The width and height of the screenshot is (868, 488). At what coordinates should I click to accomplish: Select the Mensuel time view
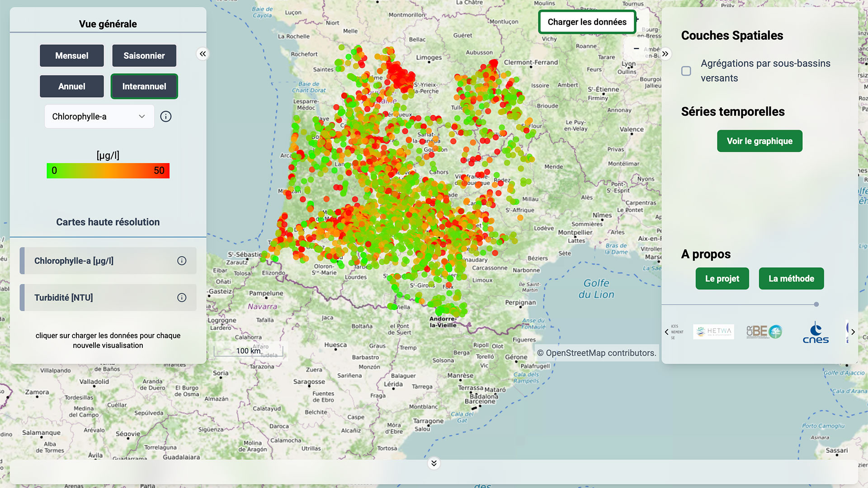coord(72,56)
